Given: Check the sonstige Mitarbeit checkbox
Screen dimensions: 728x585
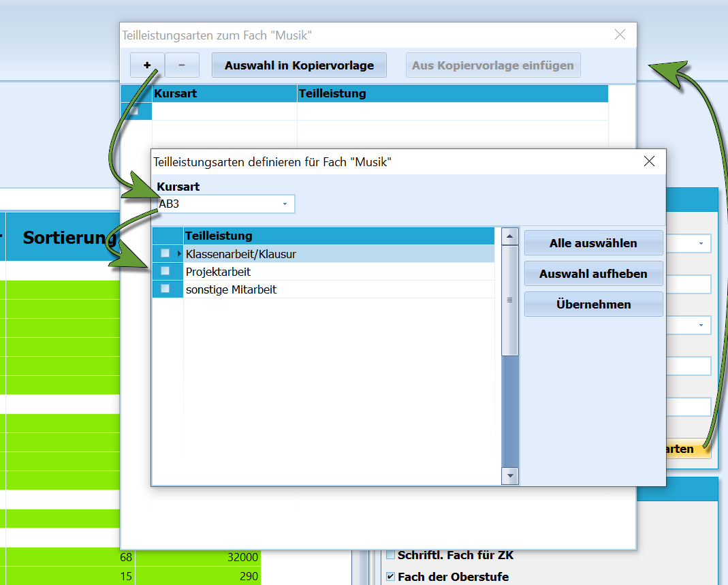Looking at the screenshot, I should pyautogui.click(x=165, y=288).
